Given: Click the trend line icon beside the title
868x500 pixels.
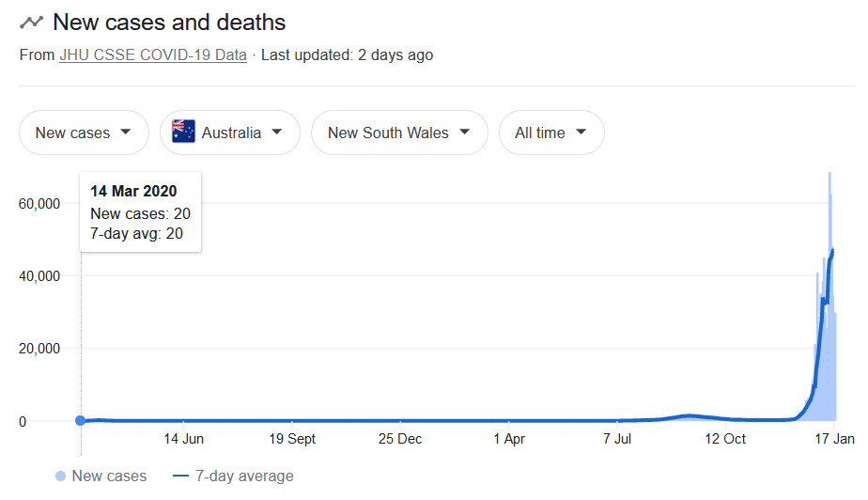Looking at the screenshot, I should point(32,23).
